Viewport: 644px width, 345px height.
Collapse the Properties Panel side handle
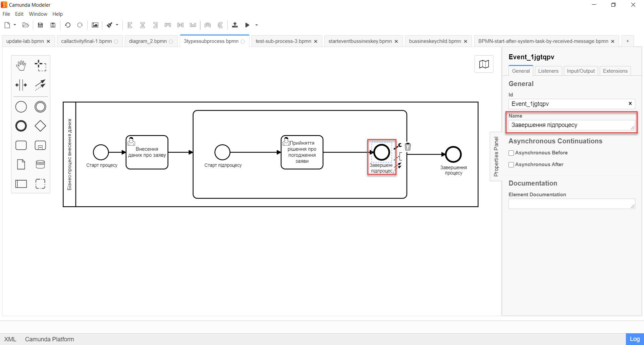[496, 156]
